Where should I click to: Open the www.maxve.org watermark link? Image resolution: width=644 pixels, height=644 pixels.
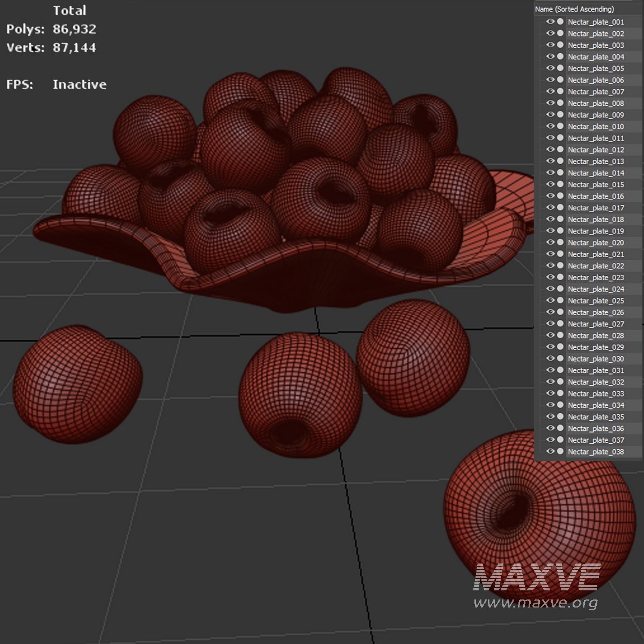[535, 603]
